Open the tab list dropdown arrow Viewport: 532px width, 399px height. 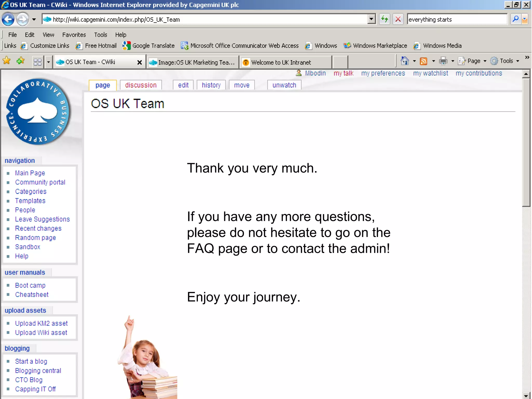tap(48, 62)
